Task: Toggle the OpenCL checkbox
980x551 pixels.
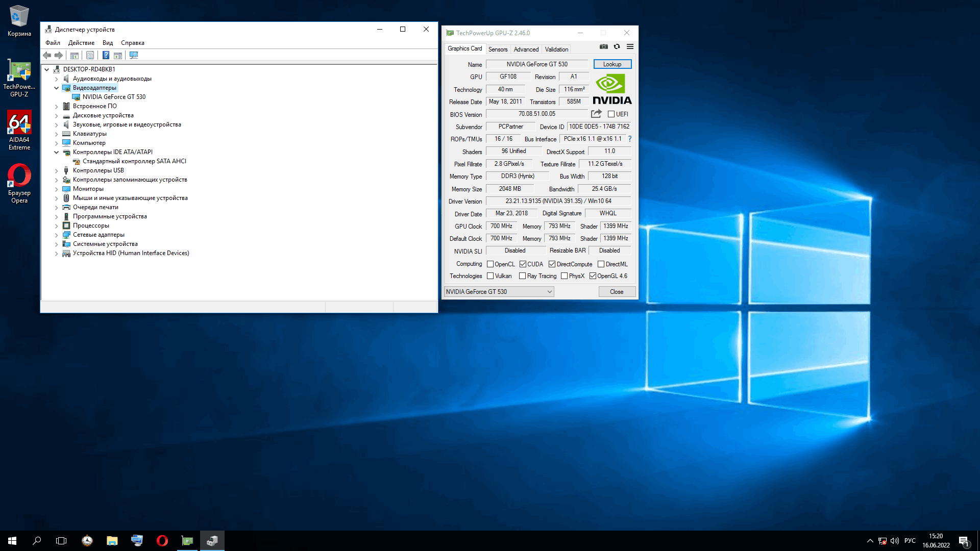Action: click(490, 264)
